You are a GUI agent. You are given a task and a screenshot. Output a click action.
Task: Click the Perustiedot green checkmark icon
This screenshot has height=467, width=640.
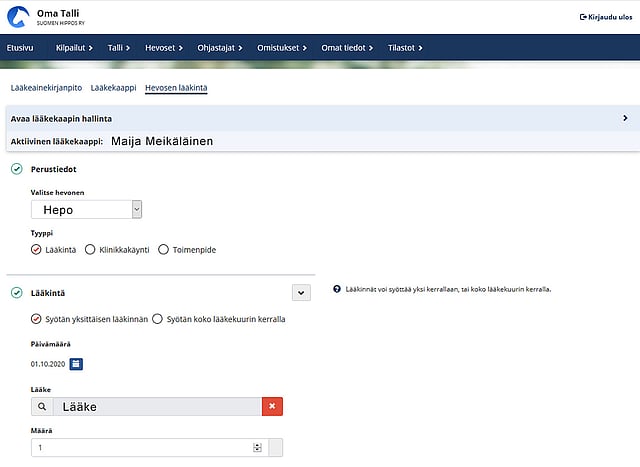click(x=17, y=170)
